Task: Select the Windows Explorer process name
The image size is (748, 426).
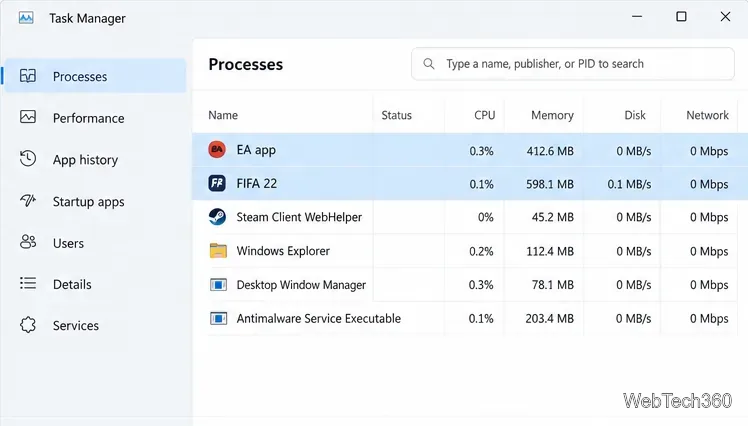Action: pyautogui.click(x=283, y=251)
